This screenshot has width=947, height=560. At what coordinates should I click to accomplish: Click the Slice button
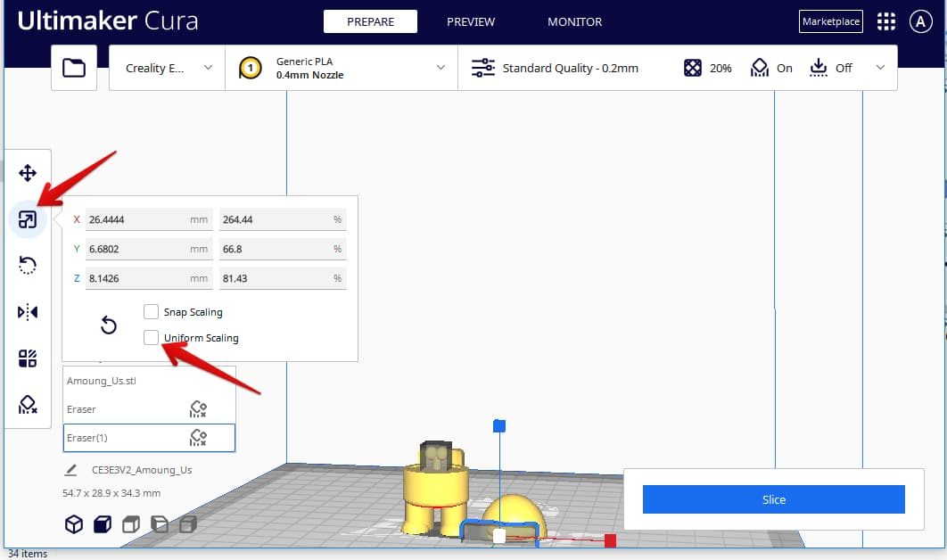pyautogui.click(x=774, y=499)
